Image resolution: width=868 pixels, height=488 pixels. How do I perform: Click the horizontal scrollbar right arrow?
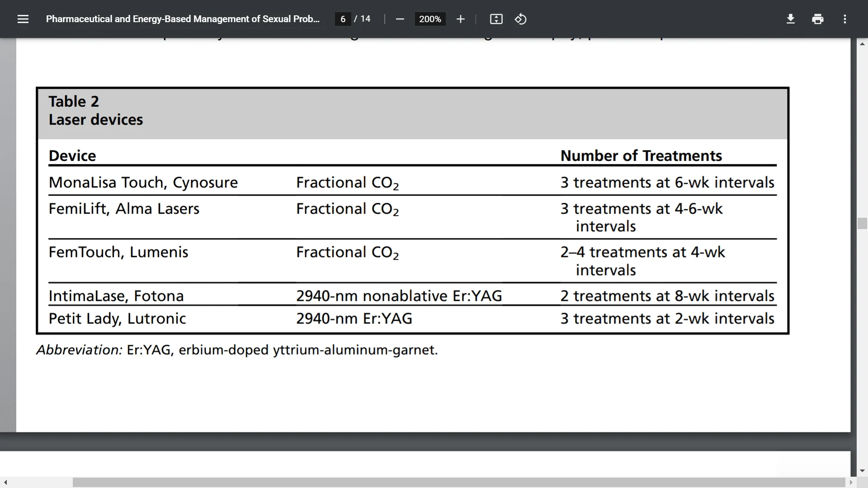(x=851, y=483)
